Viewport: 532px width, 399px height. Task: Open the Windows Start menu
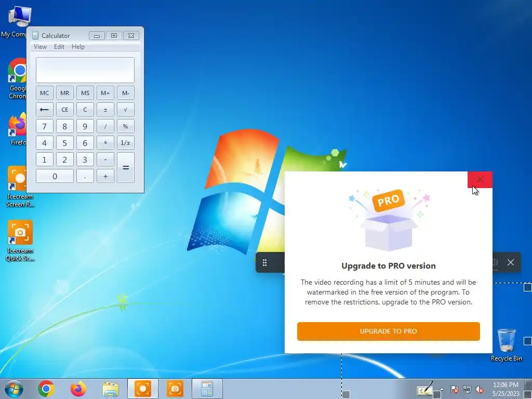click(x=14, y=389)
